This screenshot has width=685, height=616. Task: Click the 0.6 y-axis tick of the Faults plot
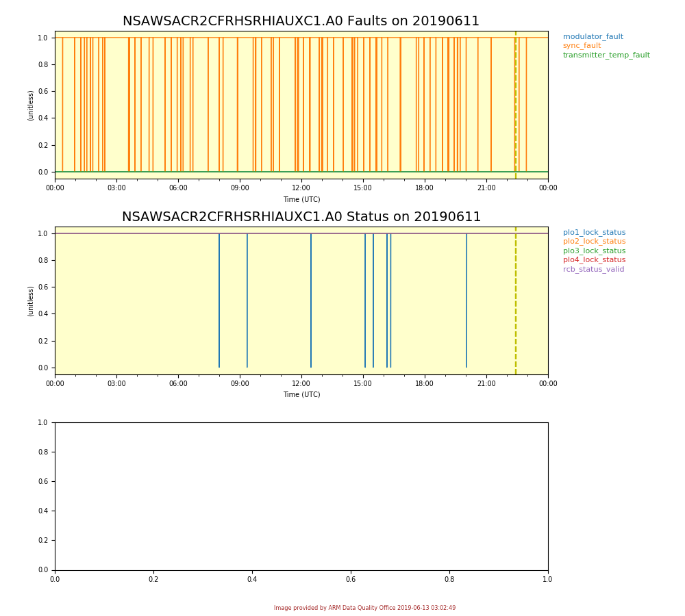pyautogui.click(x=43, y=91)
